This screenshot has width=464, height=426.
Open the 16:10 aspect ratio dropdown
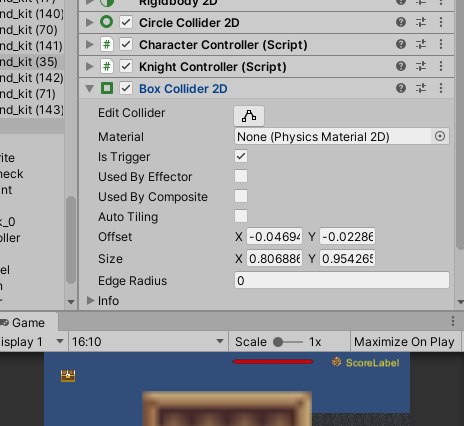coord(148,341)
